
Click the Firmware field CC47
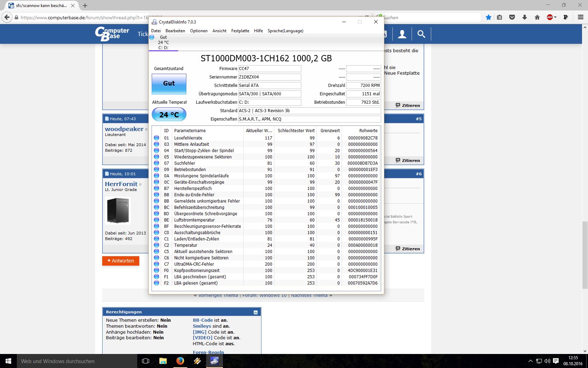(x=269, y=69)
